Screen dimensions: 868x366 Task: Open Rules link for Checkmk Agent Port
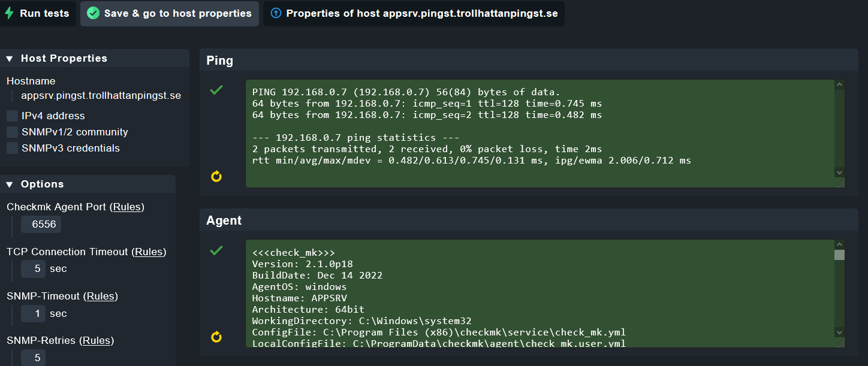click(126, 207)
